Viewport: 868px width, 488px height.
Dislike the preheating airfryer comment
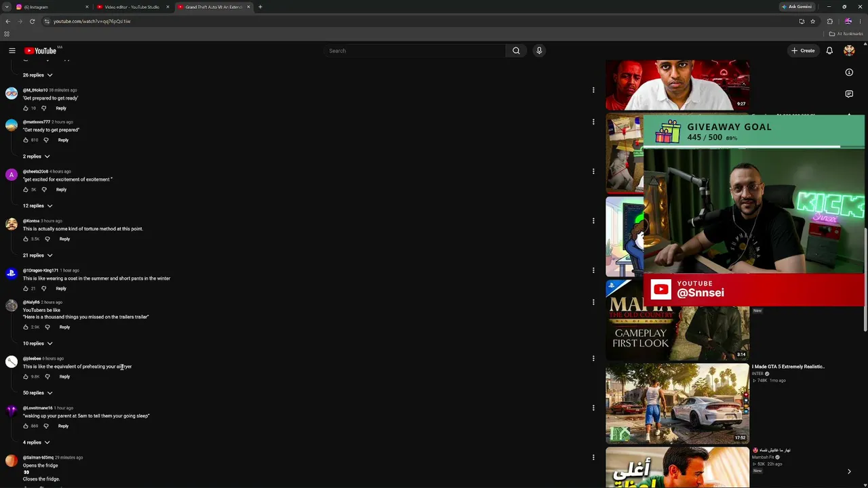[x=47, y=377]
